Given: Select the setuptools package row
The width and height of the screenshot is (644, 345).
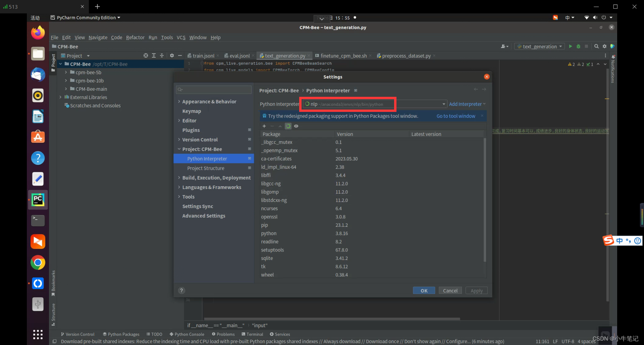Looking at the screenshot, I should 372,250.
